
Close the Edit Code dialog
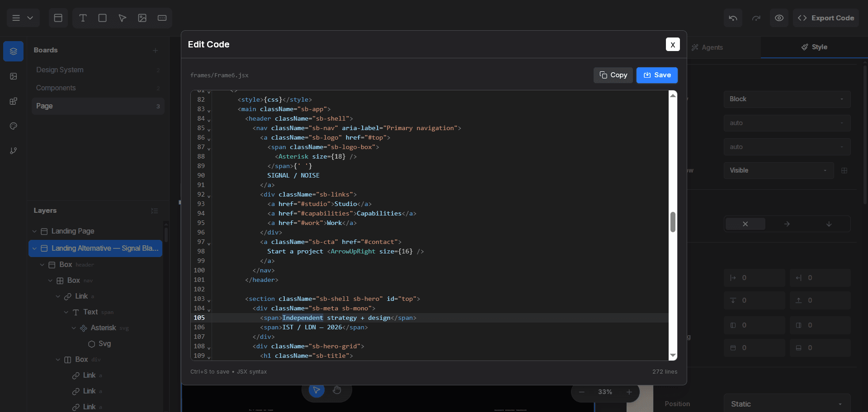[673, 44]
